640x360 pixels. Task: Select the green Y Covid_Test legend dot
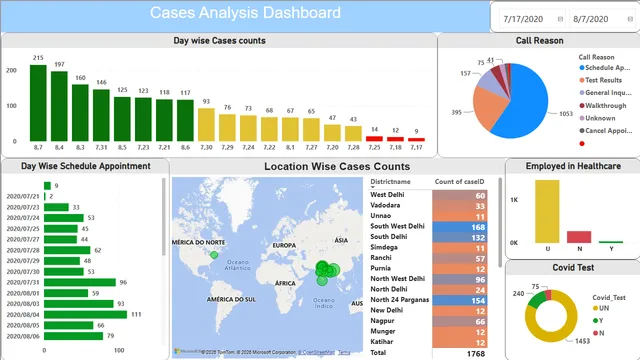(x=596, y=321)
